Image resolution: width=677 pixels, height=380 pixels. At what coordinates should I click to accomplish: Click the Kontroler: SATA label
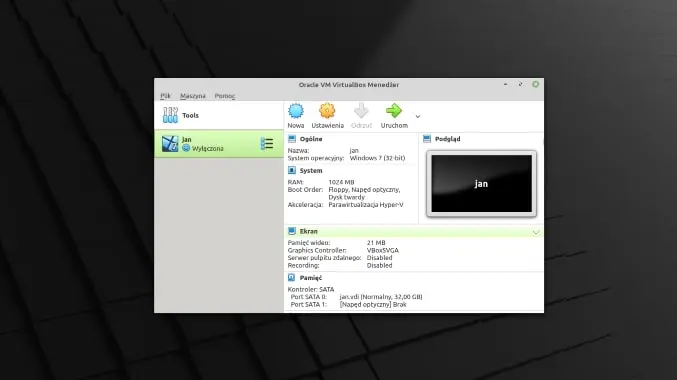311,289
